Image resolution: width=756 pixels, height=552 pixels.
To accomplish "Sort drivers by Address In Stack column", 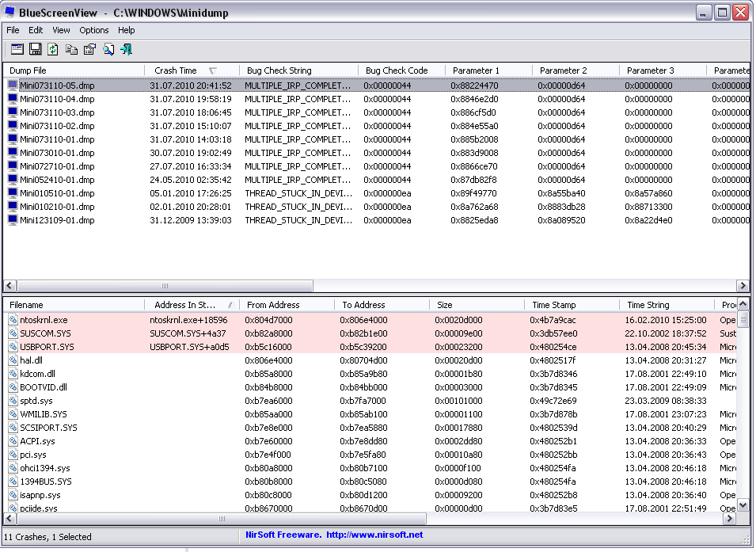I will [185, 305].
